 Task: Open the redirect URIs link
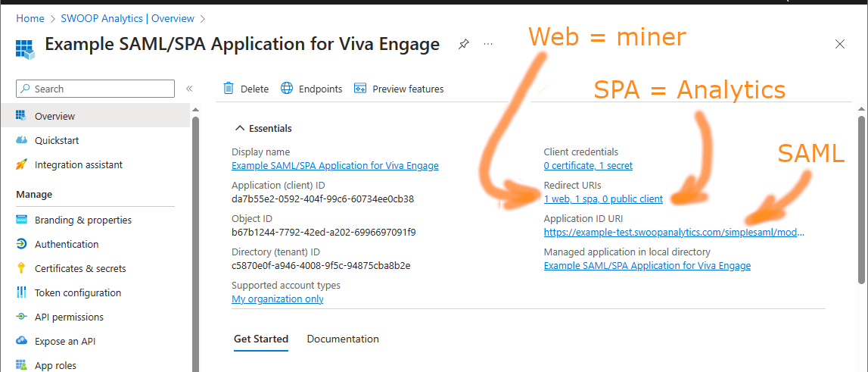(x=603, y=199)
